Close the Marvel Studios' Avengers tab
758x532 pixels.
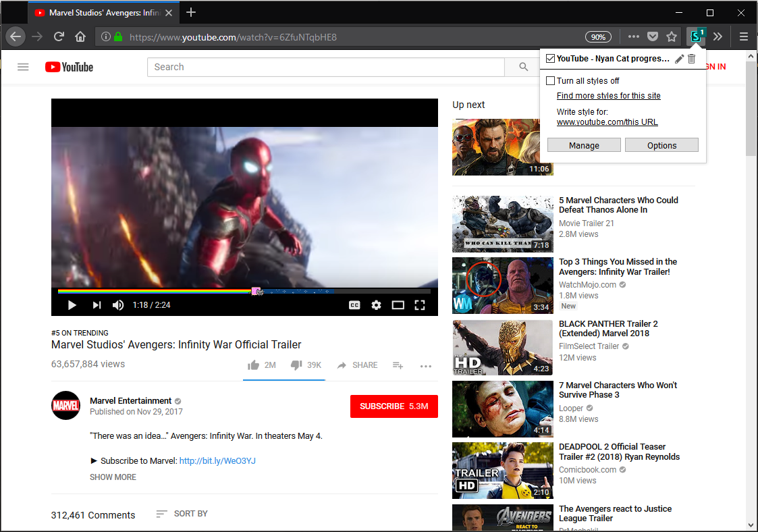(x=169, y=13)
